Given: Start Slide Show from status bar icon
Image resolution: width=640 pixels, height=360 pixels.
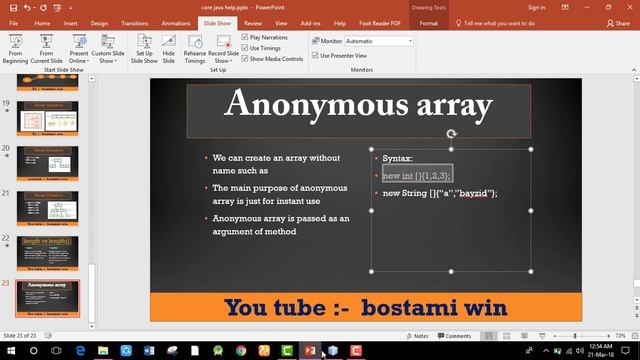Looking at the screenshot, I should click(542, 336).
